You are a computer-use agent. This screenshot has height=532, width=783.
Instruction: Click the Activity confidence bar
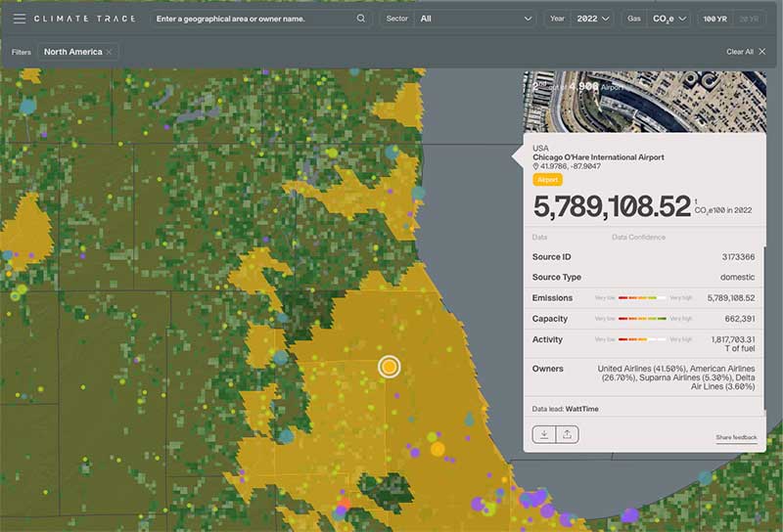[x=642, y=339]
